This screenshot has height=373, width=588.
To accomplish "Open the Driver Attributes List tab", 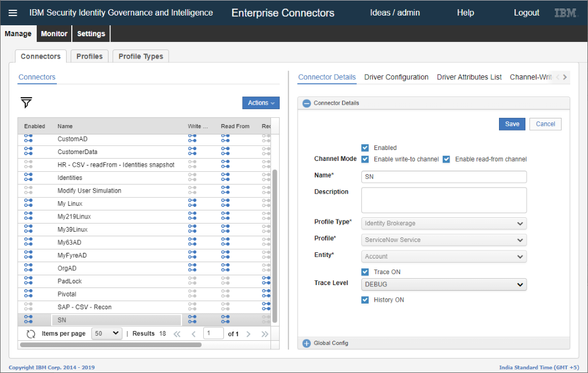I will click(469, 77).
